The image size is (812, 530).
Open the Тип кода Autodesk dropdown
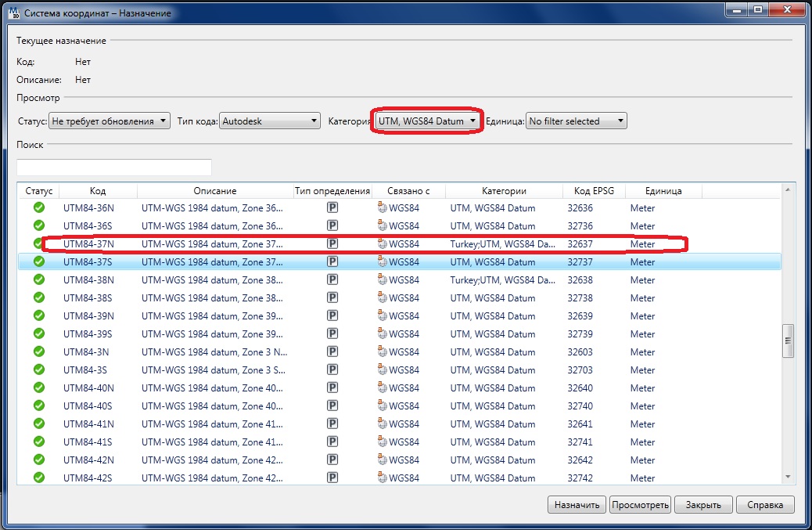[270, 121]
